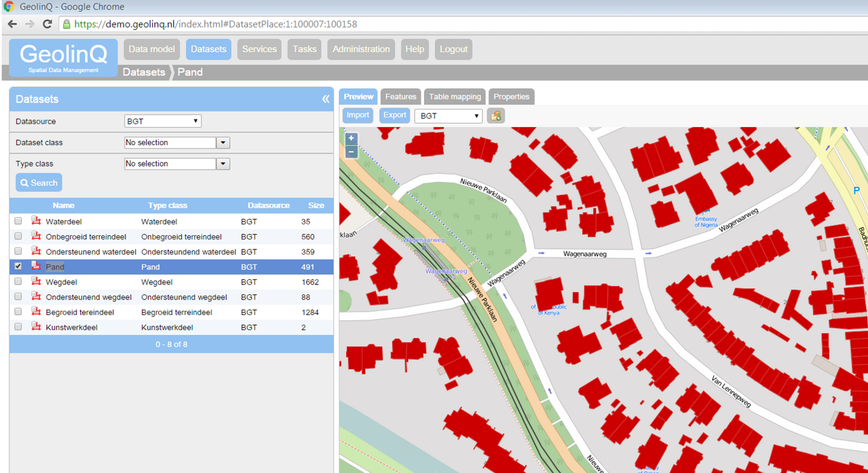This screenshot has width=868, height=473.
Task: Check the Waterdeel row checkbox
Action: pyautogui.click(x=18, y=221)
